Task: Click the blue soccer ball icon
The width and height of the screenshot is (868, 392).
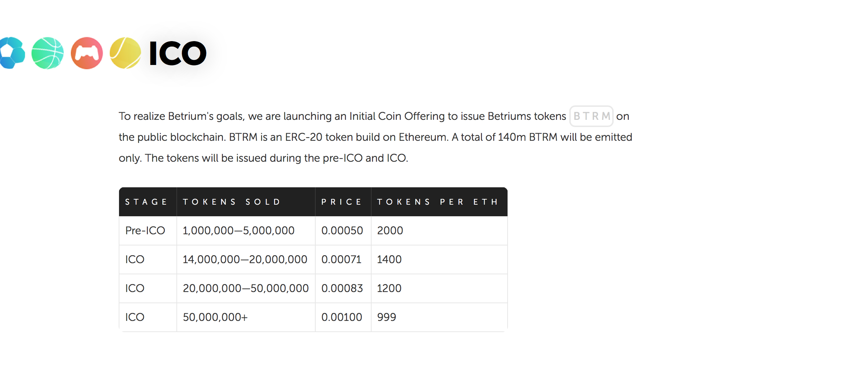Action: pos(12,53)
